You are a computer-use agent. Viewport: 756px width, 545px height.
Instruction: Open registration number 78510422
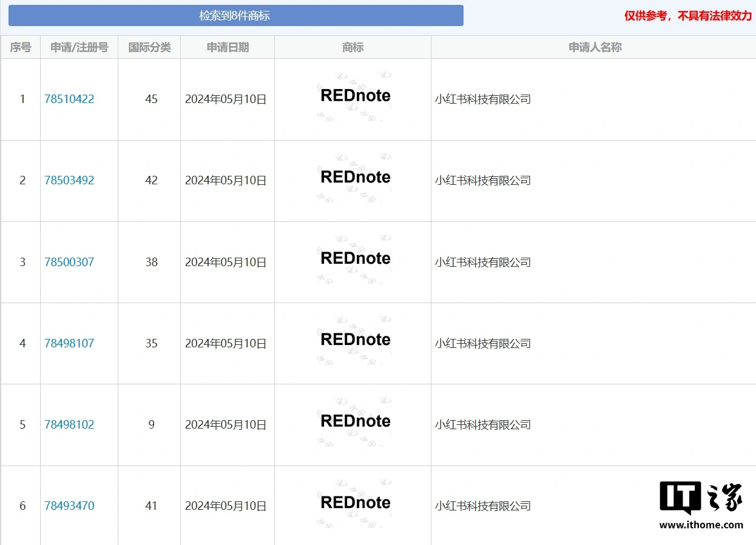click(x=69, y=99)
